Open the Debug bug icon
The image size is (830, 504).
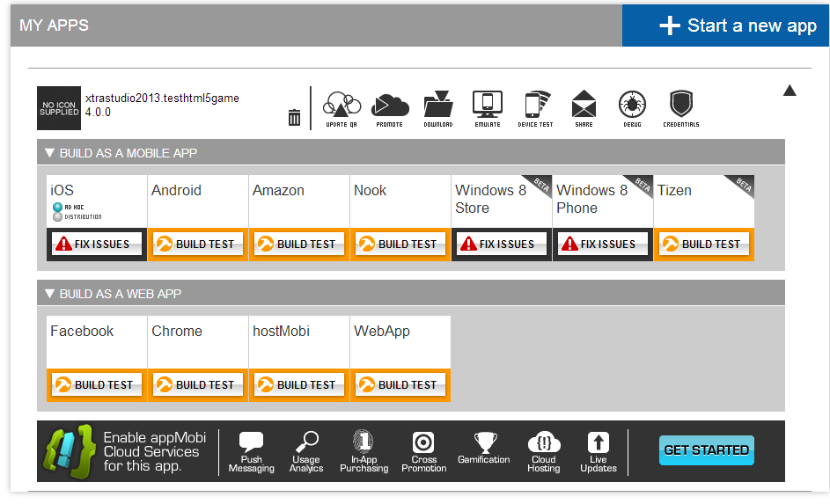(632, 108)
